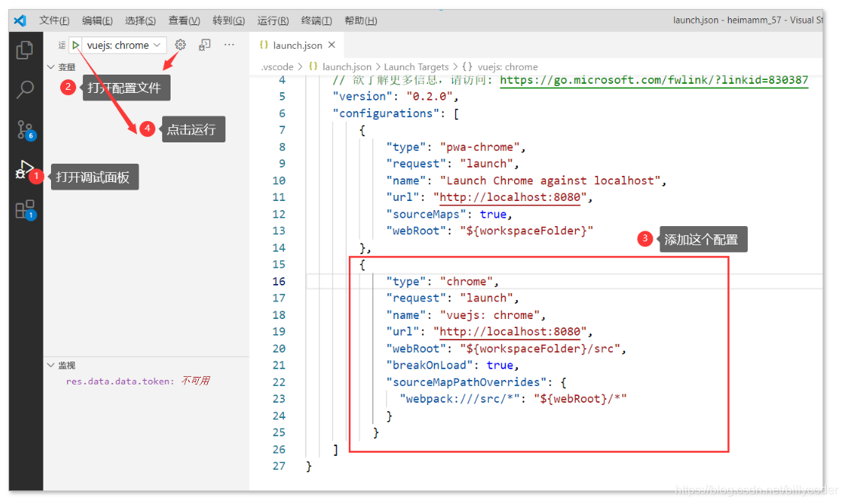
Task: Select the vuejs: chrome launch configuration dropdown
Action: click(124, 46)
